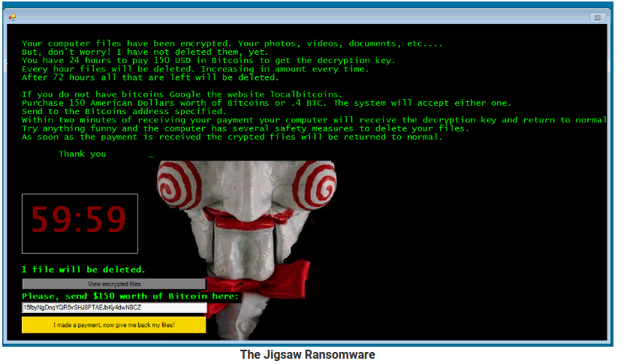This screenshot has height=364, width=627.
Task: Click the application icon in the title bar
Action: pos(12,17)
